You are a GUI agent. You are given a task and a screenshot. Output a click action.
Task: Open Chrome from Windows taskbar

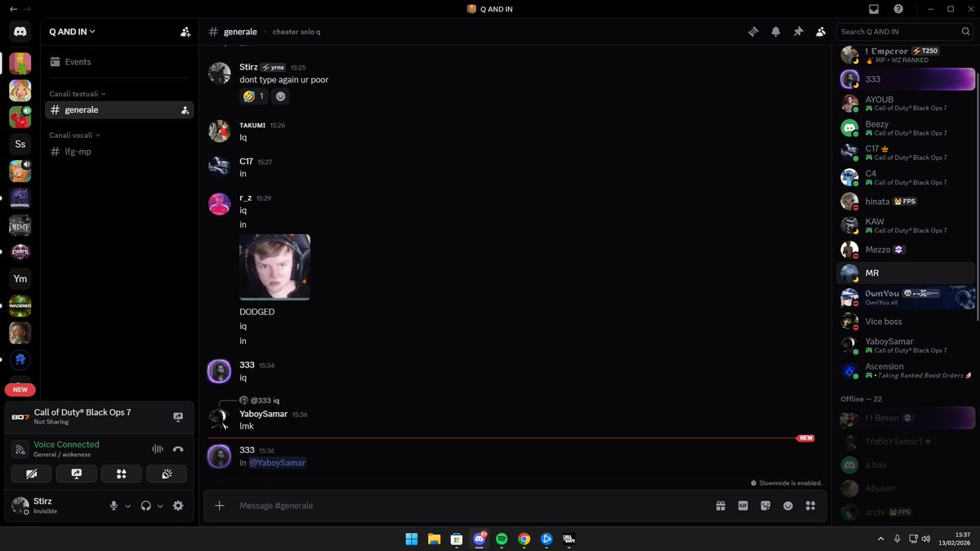524,539
